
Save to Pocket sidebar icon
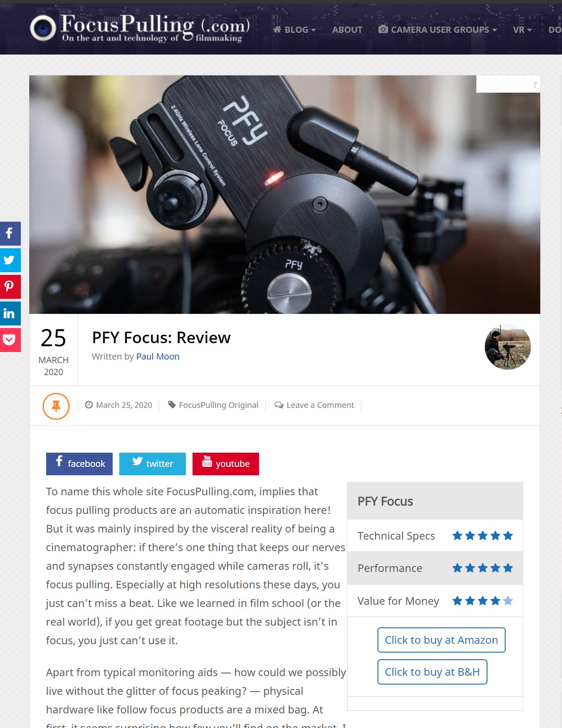pos(10,340)
